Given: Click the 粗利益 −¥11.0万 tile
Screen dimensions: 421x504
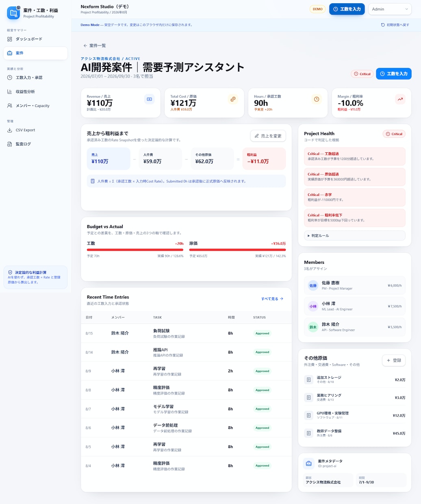Looking at the screenshot, I should tap(264, 159).
